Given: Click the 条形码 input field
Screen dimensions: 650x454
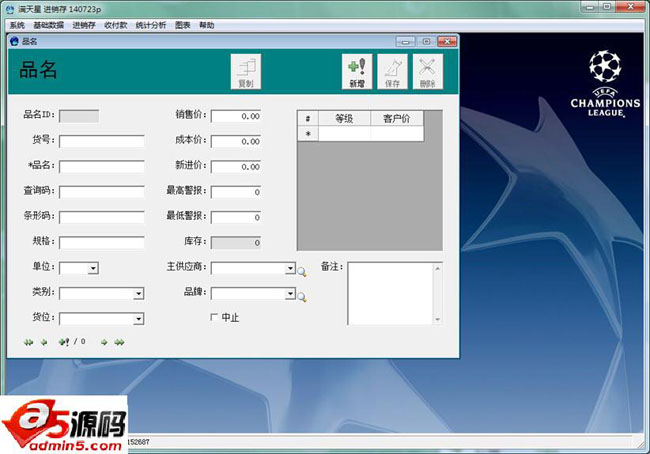Looking at the screenshot, I should click(x=102, y=217).
